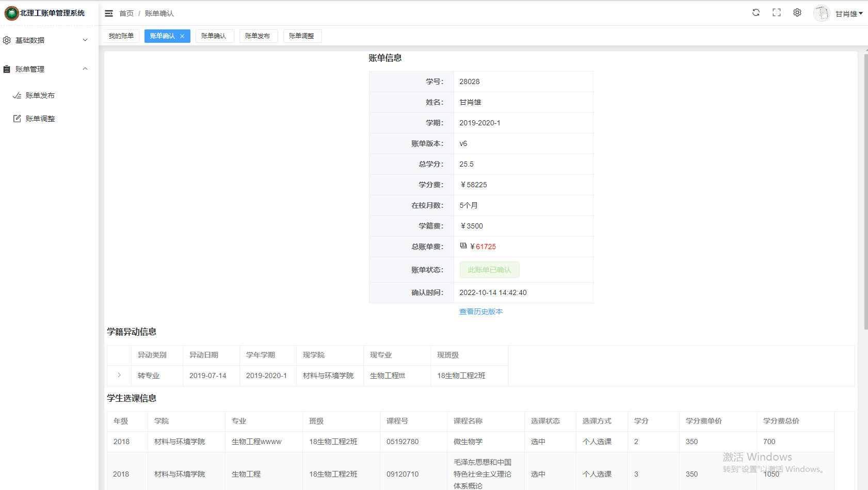Viewport: 868px width, 490px height.
Task: Click the 账单确认 breadcrumb text
Action: (x=159, y=13)
